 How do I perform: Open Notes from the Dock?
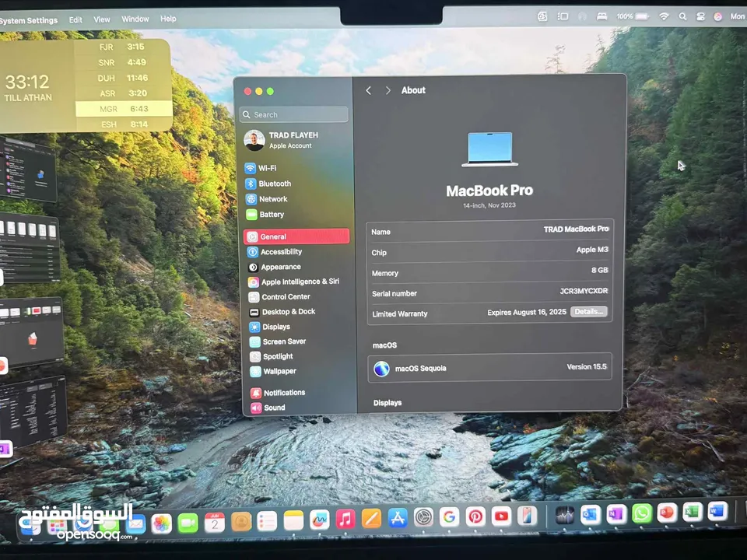coord(293,520)
